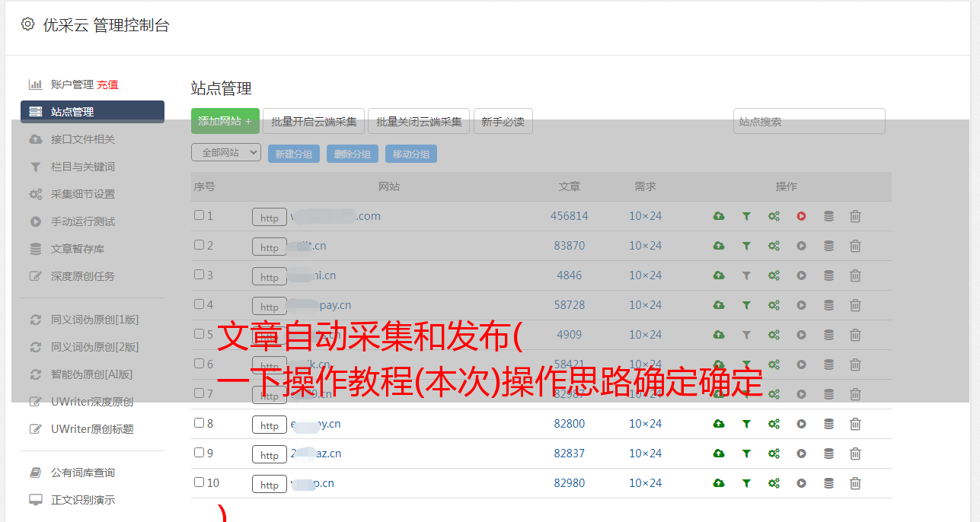Viewport: 980px width, 522px height.
Task: Click the 新手必读 button
Action: (x=503, y=121)
